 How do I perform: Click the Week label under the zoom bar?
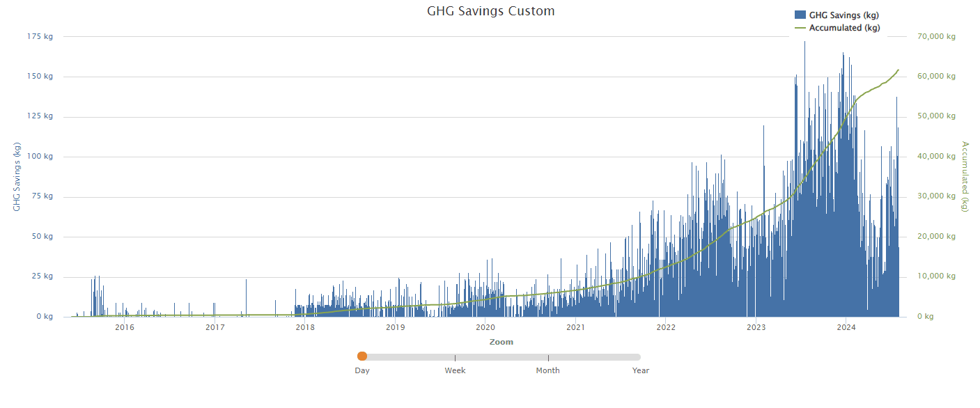[x=455, y=370]
